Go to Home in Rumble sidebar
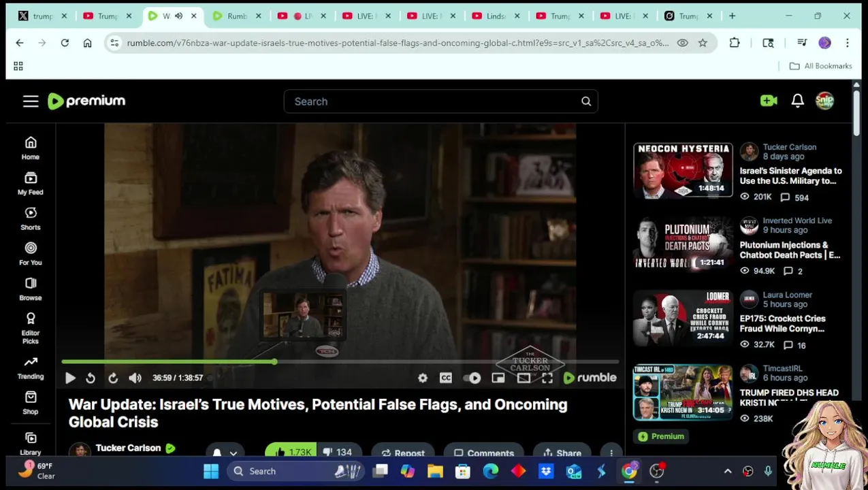This screenshot has width=868, height=490. click(31, 148)
